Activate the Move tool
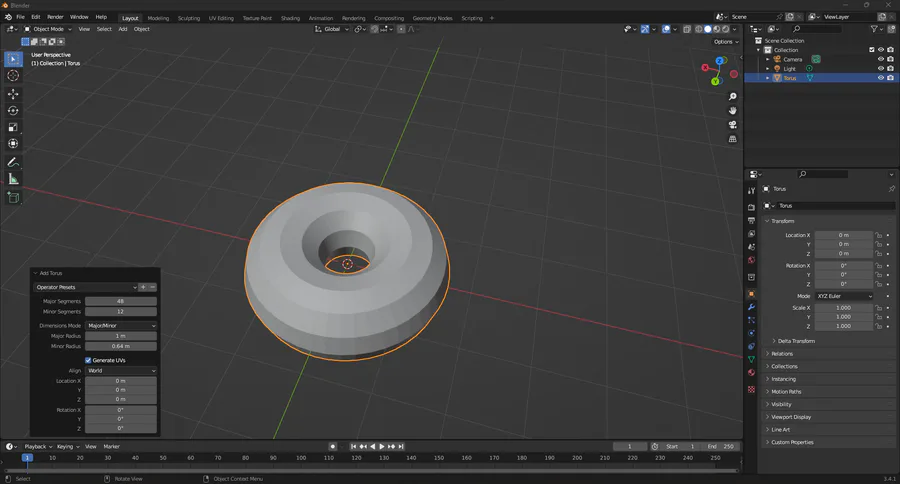Image resolution: width=900 pixels, height=484 pixels. pos(13,94)
